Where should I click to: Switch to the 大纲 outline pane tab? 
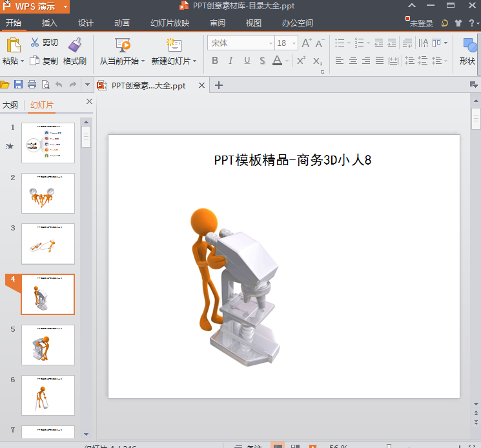pos(10,105)
